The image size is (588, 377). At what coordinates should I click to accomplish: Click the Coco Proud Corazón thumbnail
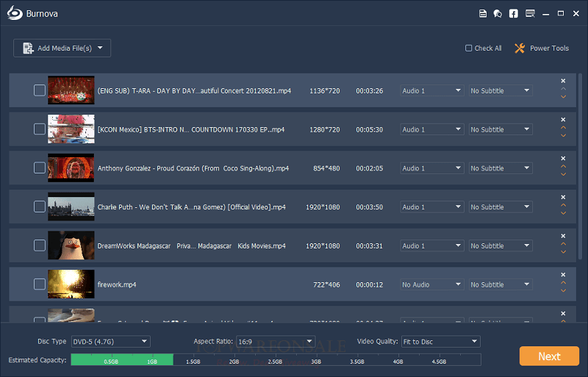tap(71, 168)
